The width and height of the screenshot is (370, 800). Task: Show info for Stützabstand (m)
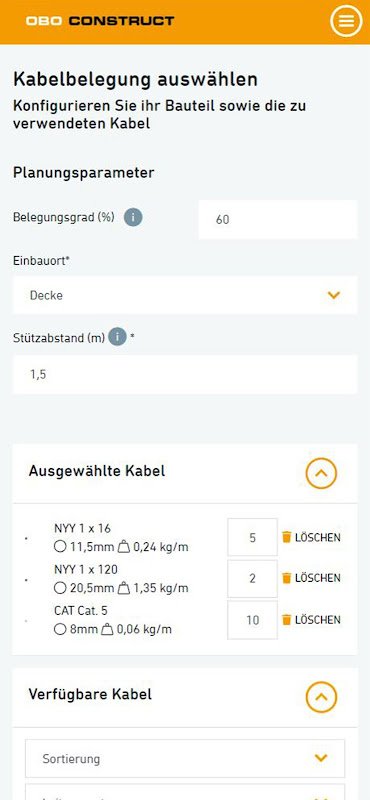click(x=117, y=337)
